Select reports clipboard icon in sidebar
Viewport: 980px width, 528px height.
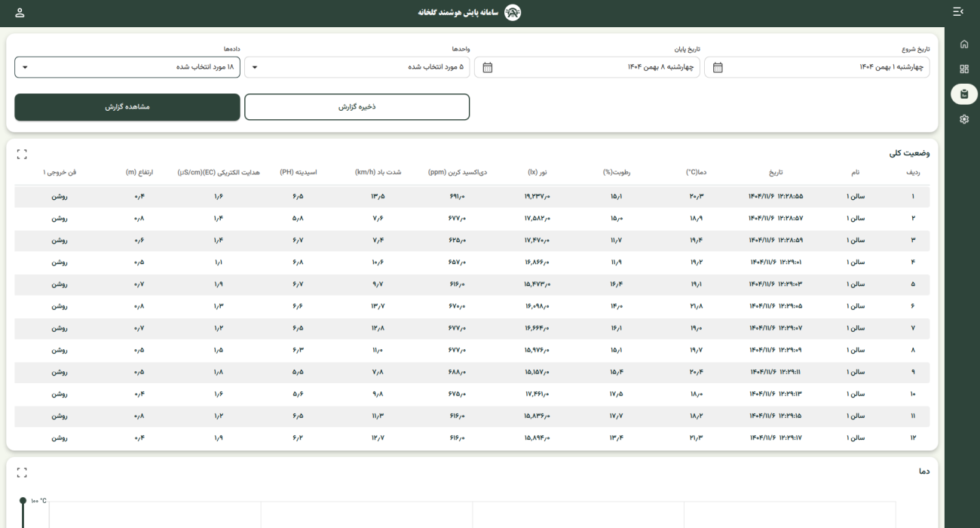963,94
